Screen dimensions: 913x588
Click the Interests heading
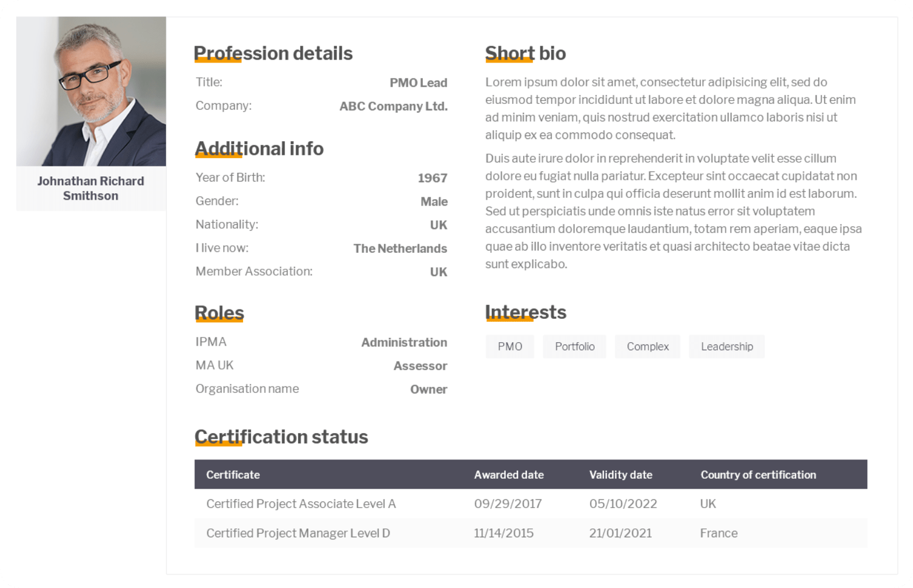pos(525,312)
